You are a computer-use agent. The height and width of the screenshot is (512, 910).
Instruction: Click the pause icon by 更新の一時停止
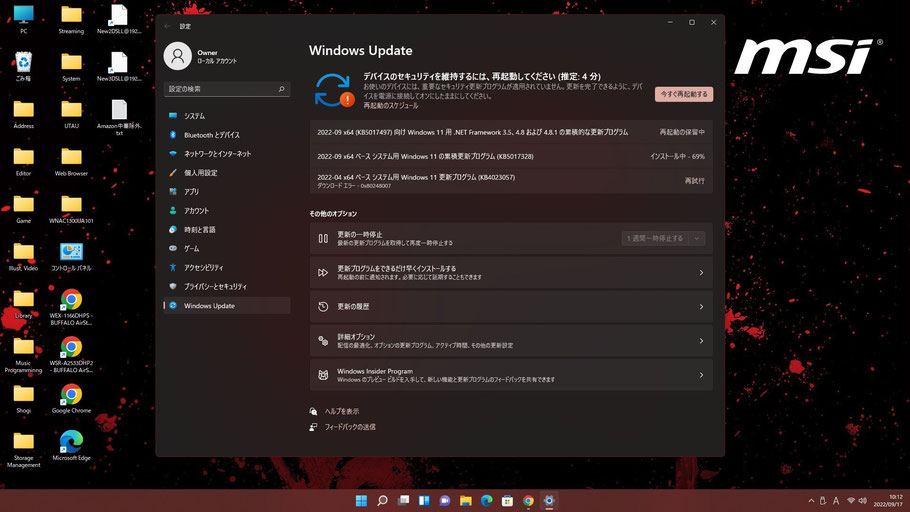[323, 239]
